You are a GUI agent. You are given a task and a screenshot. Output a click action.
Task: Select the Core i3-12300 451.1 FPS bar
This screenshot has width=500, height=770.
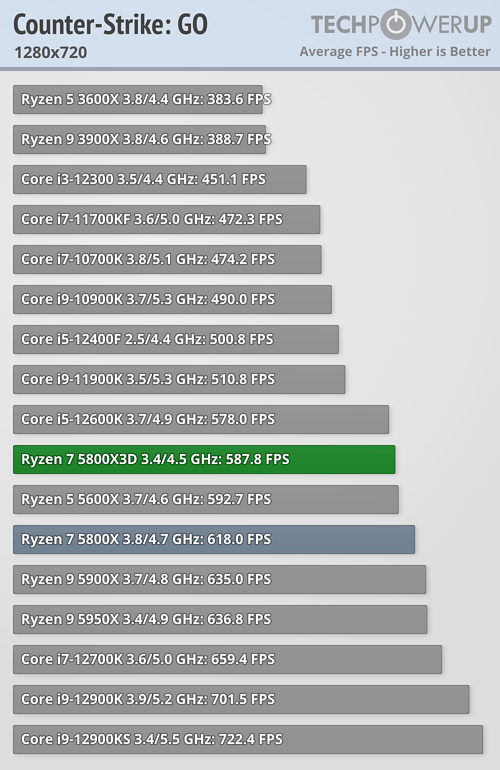click(160, 180)
